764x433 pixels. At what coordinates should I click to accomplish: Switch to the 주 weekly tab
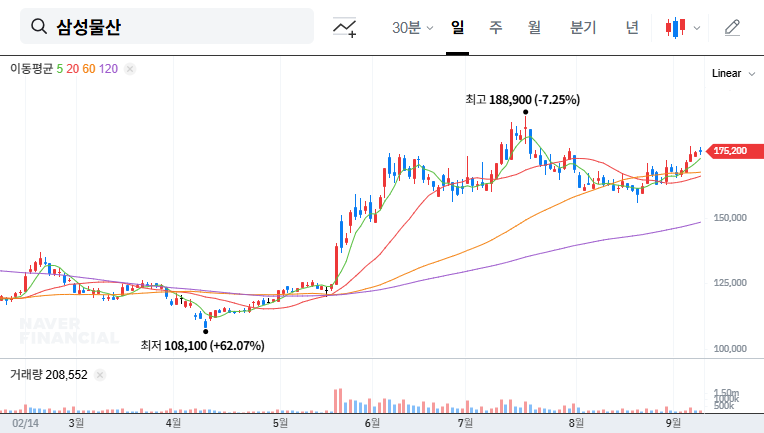tap(496, 27)
